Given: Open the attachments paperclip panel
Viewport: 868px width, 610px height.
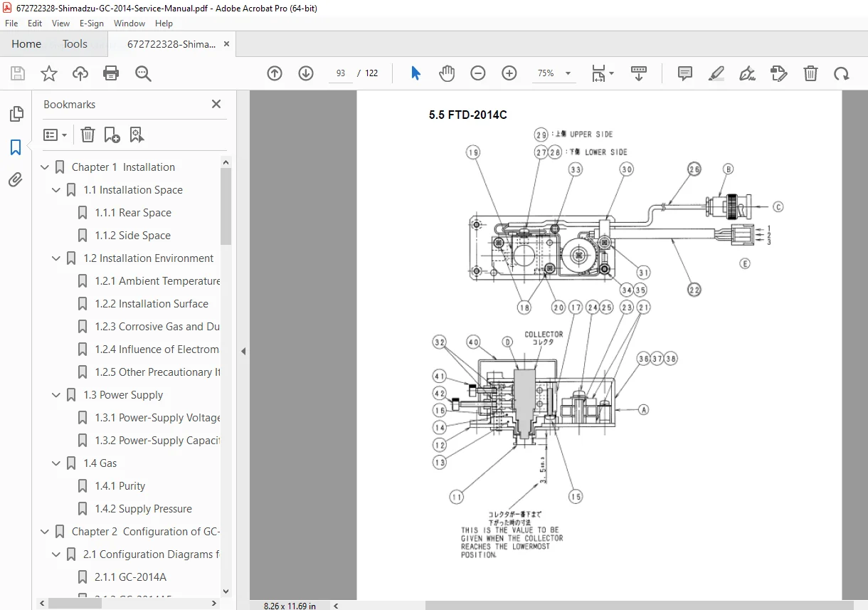Looking at the screenshot, I should click(x=16, y=179).
